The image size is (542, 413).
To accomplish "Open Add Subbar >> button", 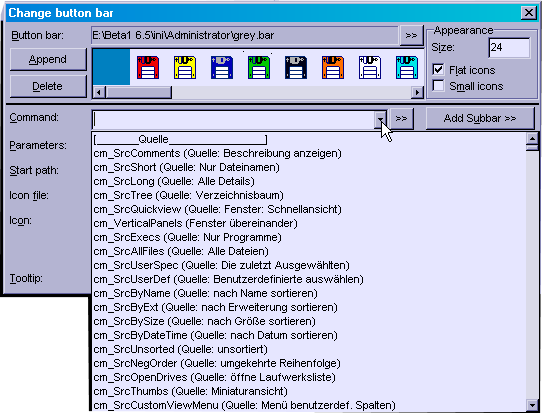I will [x=480, y=119].
